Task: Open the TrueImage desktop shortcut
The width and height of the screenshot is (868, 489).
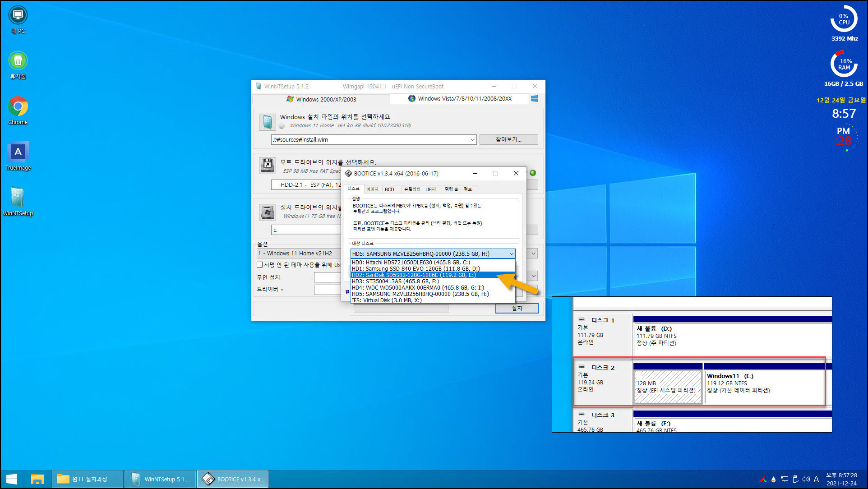Action: [x=18, y=156]
